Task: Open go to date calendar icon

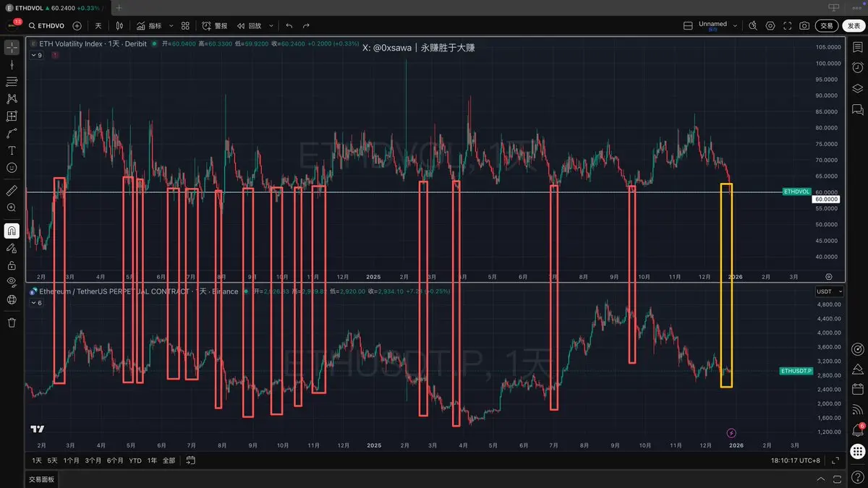Action: point(191,460)
